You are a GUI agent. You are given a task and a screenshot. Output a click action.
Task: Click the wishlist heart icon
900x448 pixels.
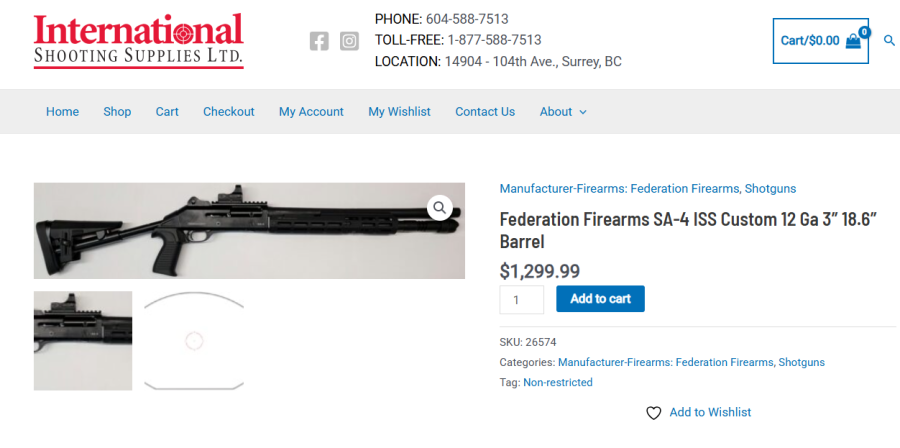coord(654,413)
